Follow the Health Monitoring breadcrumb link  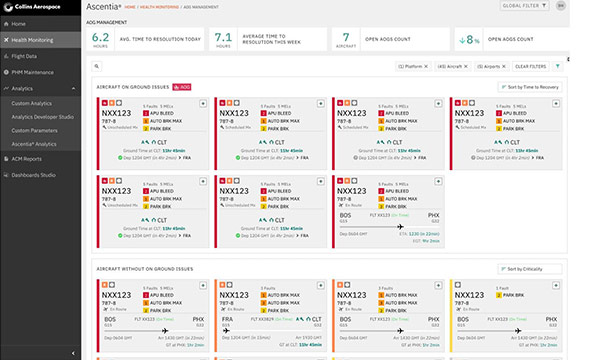coord(159,7)
